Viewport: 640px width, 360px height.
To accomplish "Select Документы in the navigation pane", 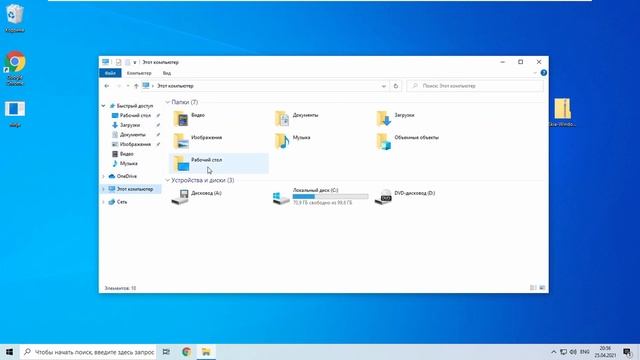I will (129, 135).
